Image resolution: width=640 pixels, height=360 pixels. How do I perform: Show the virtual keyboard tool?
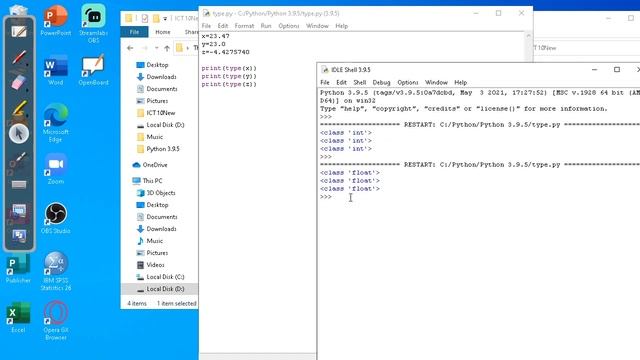coord(19,184)
